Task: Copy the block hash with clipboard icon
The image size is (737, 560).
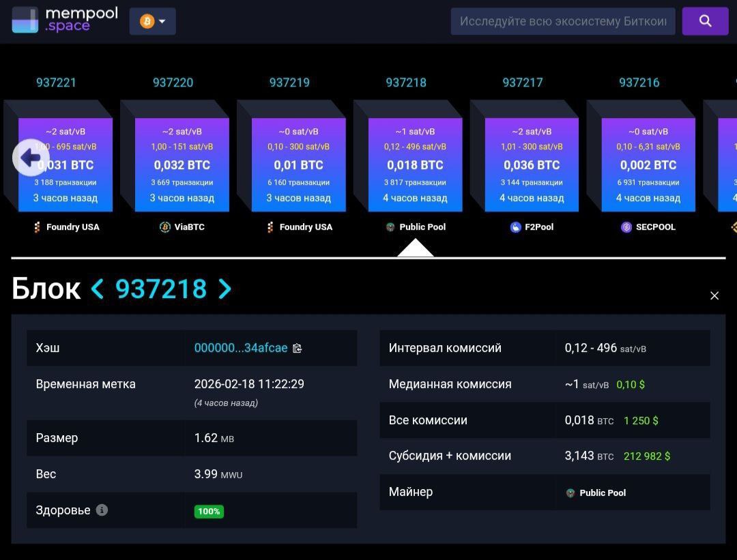Action: pos(297,349)
